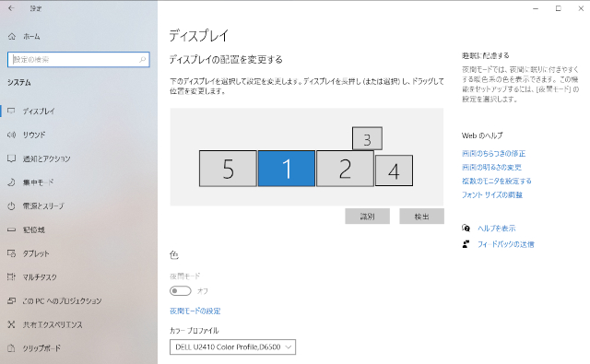Select the クリップボード icon
This screenshot has height=364, width=590.
point(11,348)
